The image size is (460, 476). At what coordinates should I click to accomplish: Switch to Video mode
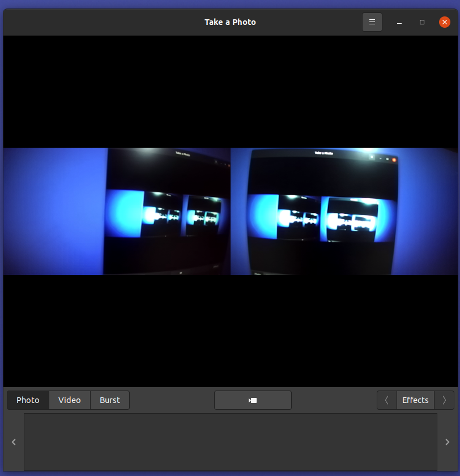[70, 400]
